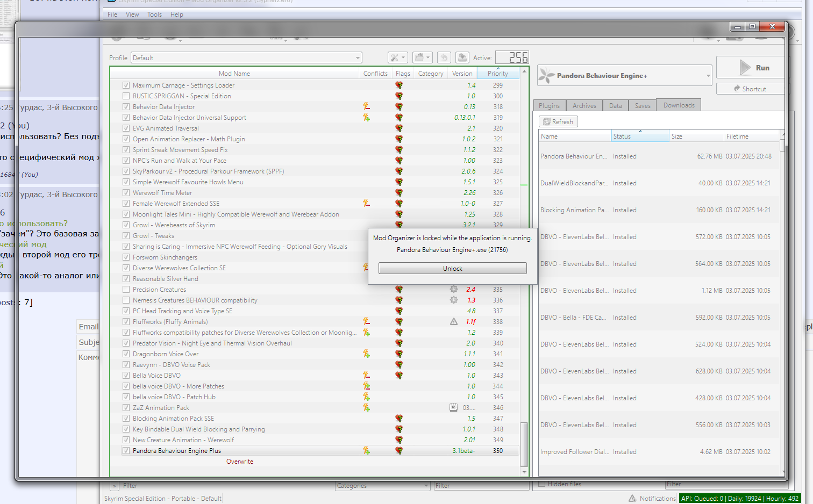This screenshot has width=813, height=504.
Task: Enable Nemesis Creatures BEHAVIOUR compatibility checkbox
Action: [x=126, y=300]
